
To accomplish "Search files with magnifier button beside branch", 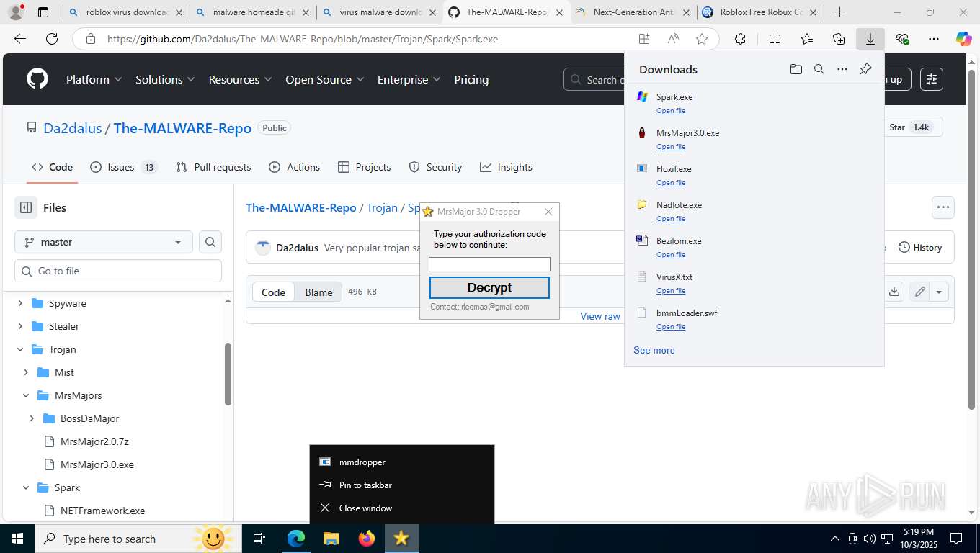I will pyautogui.click(x=210, y=242).
